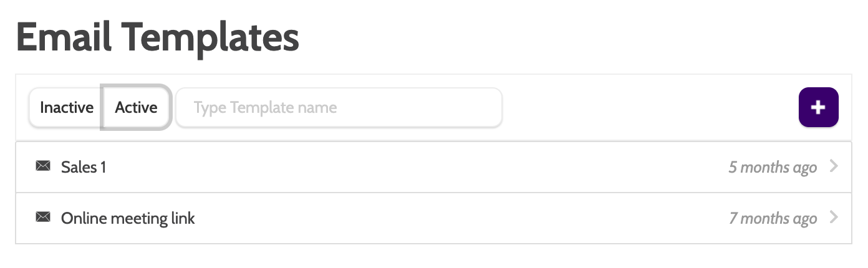The image size is (868, 268).
Task: Click the "7 months ago" timestamp
Action: [x=773, y=218]
